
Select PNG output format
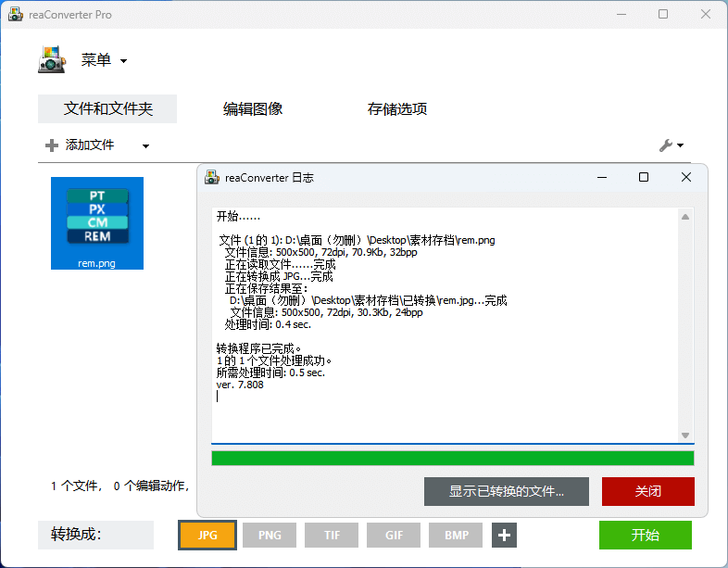270,535
